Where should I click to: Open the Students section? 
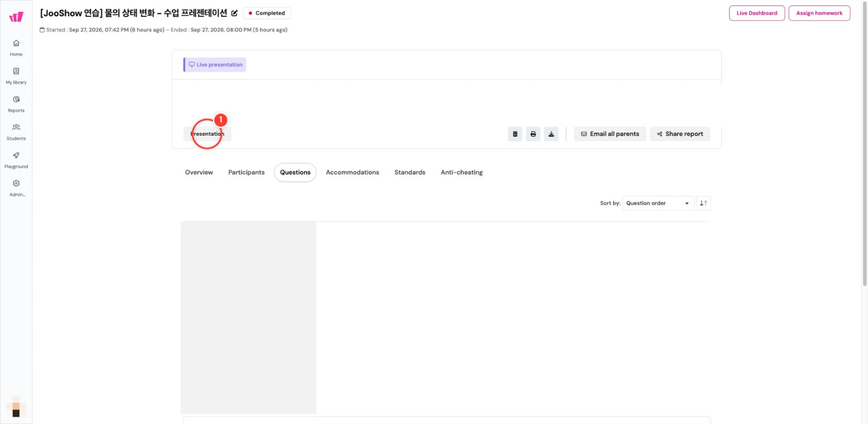click(16, 132)
